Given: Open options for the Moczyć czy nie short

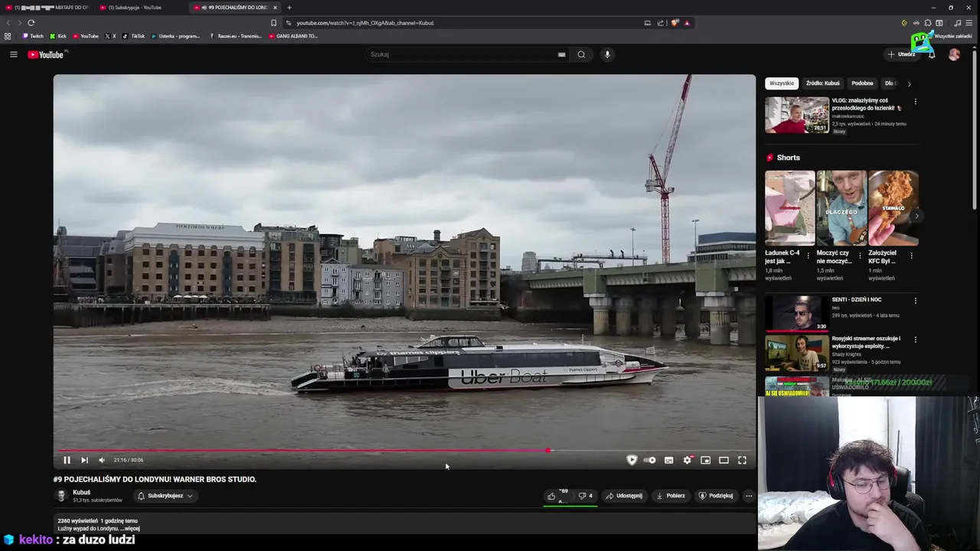Looking at the screenshot, I should 860,256.
